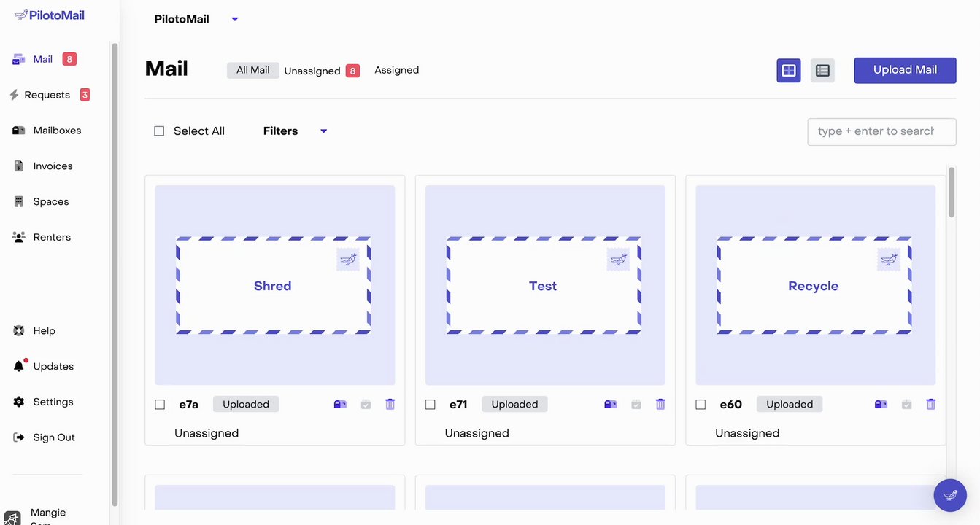This screenshot has width=980, height=525.
Task: Select the checkbox next to mail e60
Action: pos(701,405)
